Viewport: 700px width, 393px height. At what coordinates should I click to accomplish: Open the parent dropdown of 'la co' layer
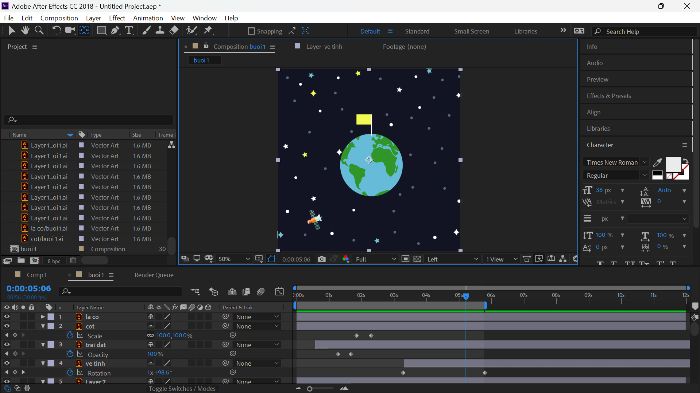point(257,317)
